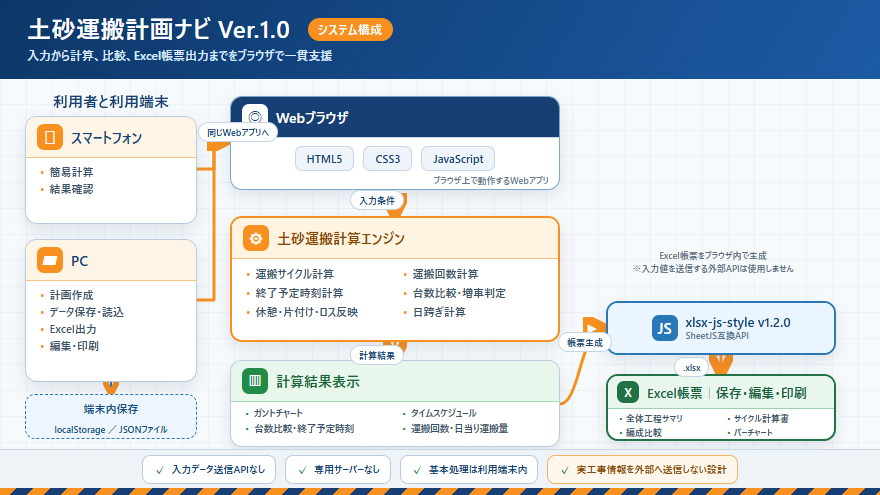Click the 基本処理は利用端末内 checkmark
The image size is (880, 495).
tap(417, 470)
